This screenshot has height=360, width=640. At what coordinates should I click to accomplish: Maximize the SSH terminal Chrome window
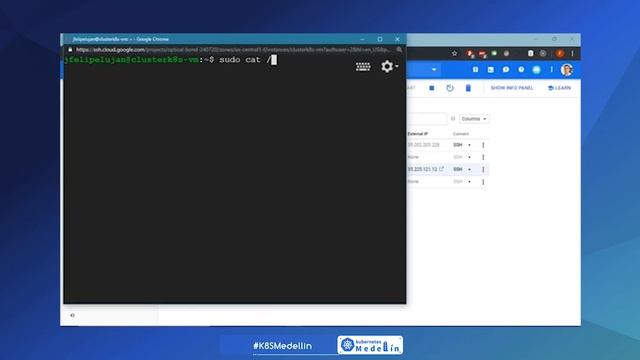pos(380,39)
